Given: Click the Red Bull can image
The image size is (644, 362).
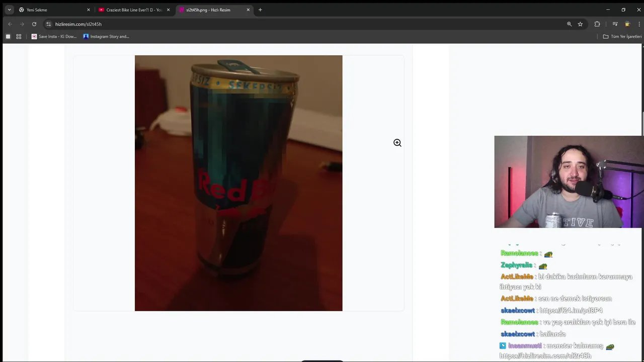Looking at the screenshot, I should point(238,183).
